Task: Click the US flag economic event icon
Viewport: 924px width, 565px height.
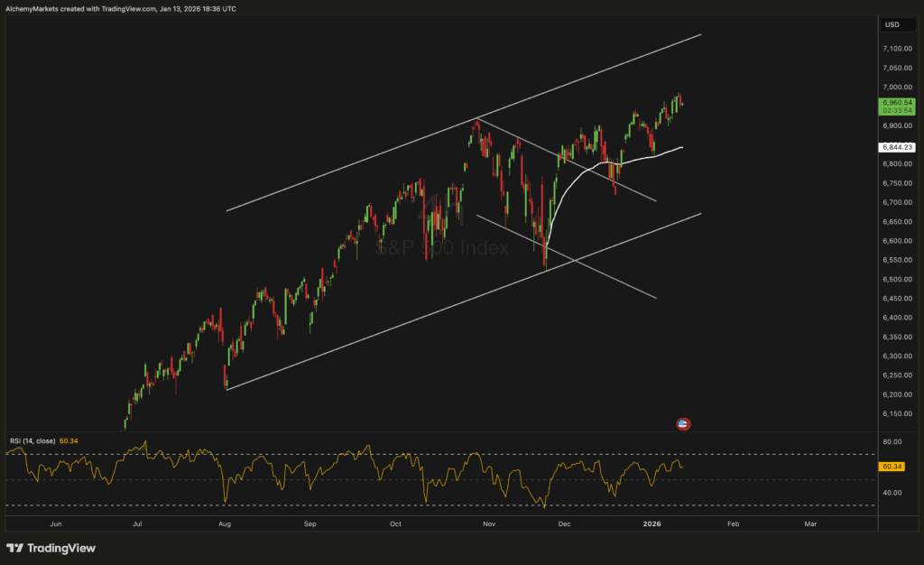Action: (683, 423)
